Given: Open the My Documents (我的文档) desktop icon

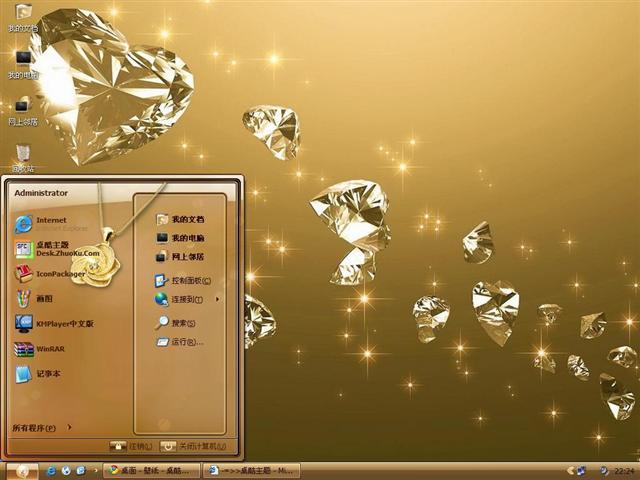Looking at the screenshot, I should click(23, 18).
